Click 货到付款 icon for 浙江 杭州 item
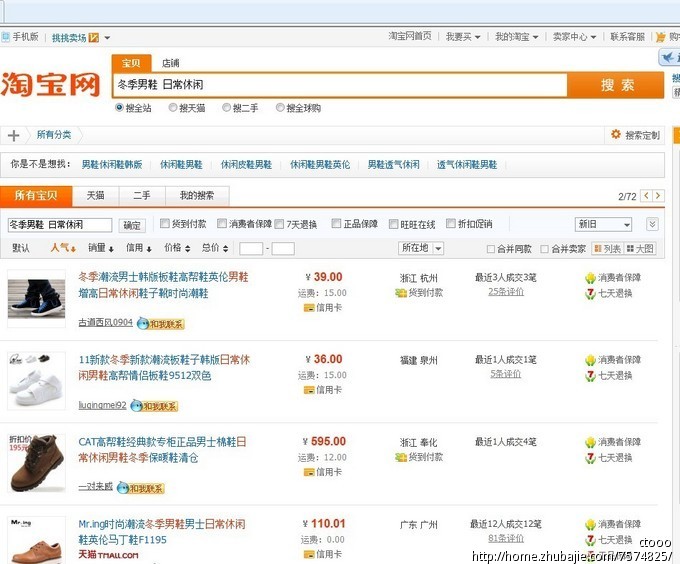Viewport: 680px width, 564px height. 401,293
